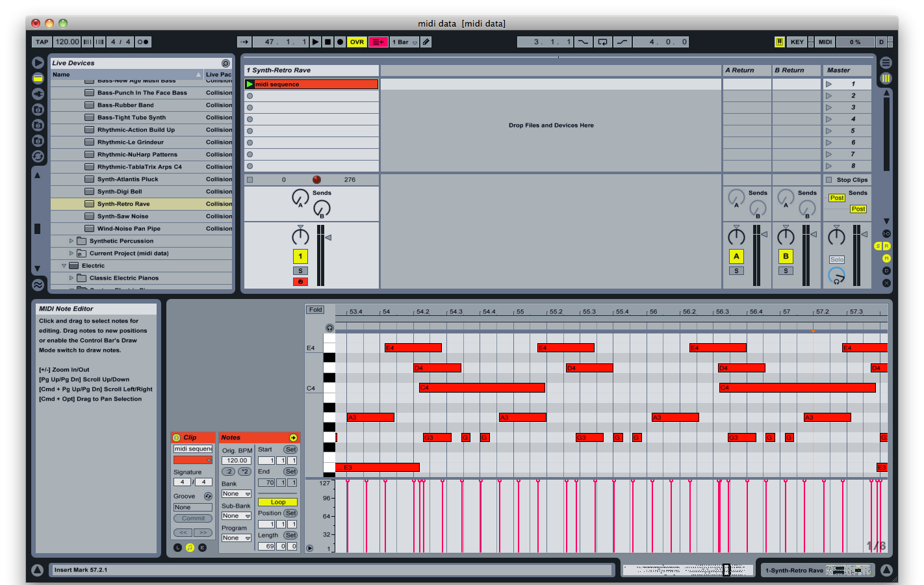
Task: Show Session View selector icon
Action: [x=886, y=78]
